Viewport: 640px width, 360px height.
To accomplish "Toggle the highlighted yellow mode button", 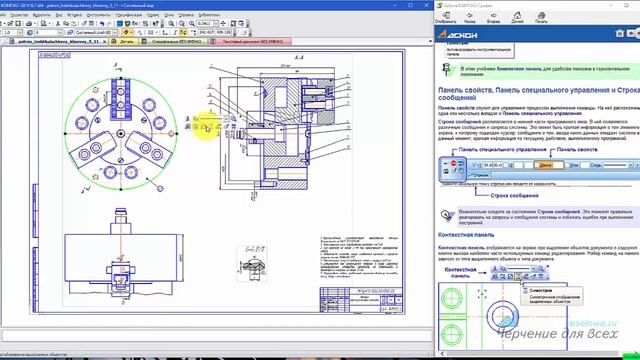I will click(184, 32).
